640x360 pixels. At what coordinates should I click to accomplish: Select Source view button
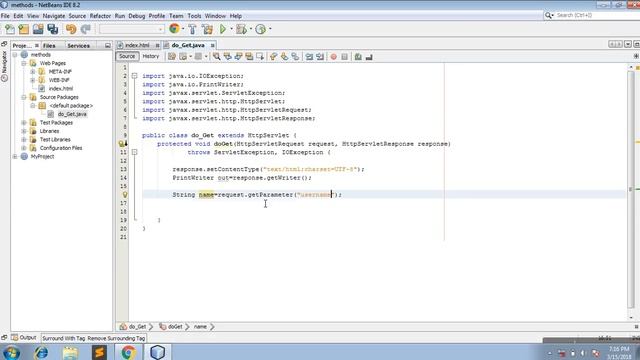point(127,56)
